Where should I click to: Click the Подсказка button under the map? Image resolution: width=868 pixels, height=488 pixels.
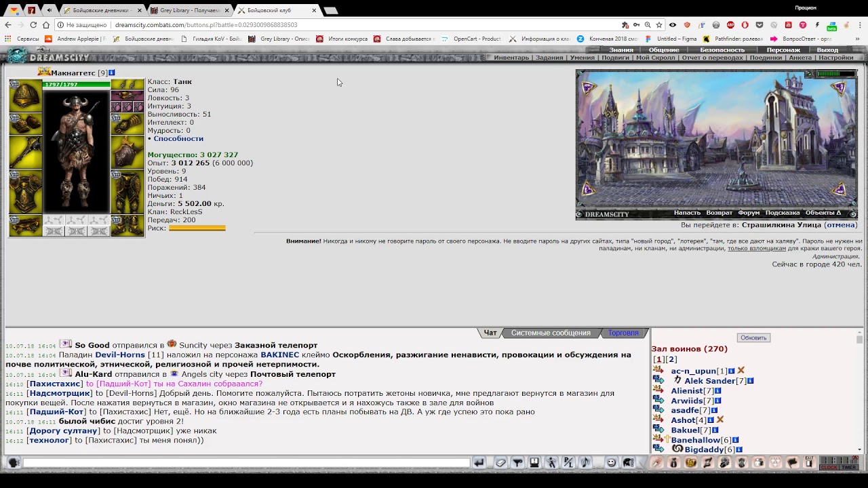783,213
